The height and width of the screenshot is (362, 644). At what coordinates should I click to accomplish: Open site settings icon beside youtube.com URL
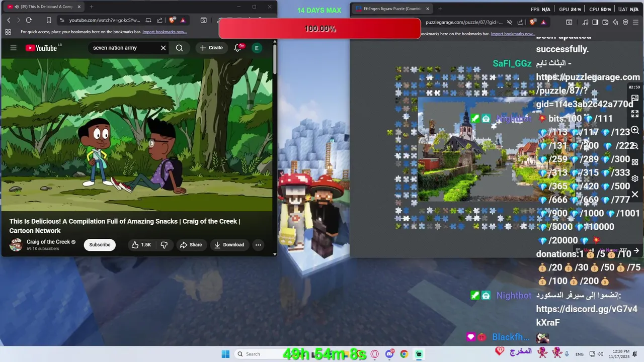point(61,20)
